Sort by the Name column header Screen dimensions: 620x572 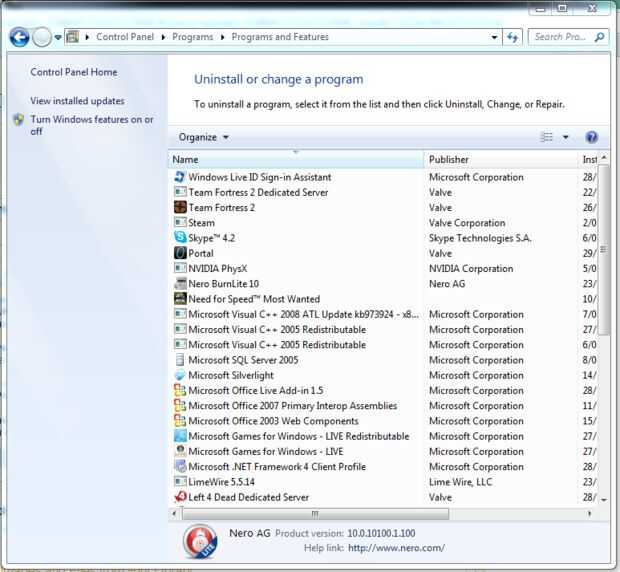click(x=296, y=160)
